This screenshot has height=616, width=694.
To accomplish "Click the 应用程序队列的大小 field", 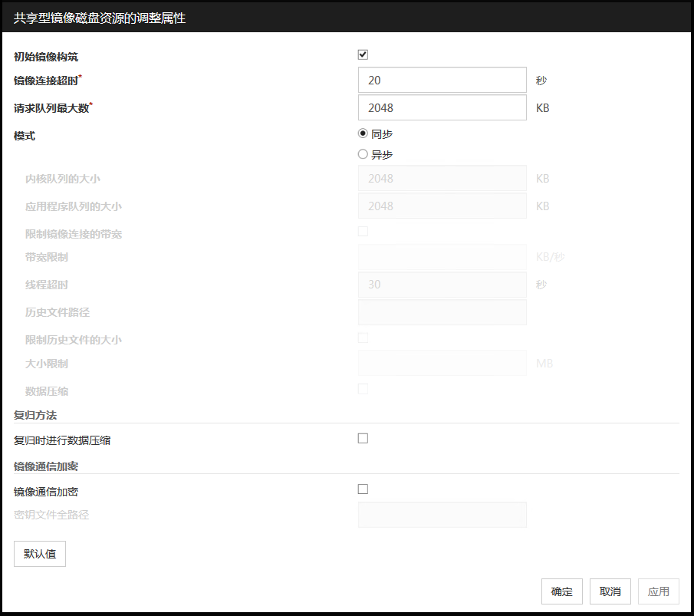I will pyautogui.click(x=442, y=206).
